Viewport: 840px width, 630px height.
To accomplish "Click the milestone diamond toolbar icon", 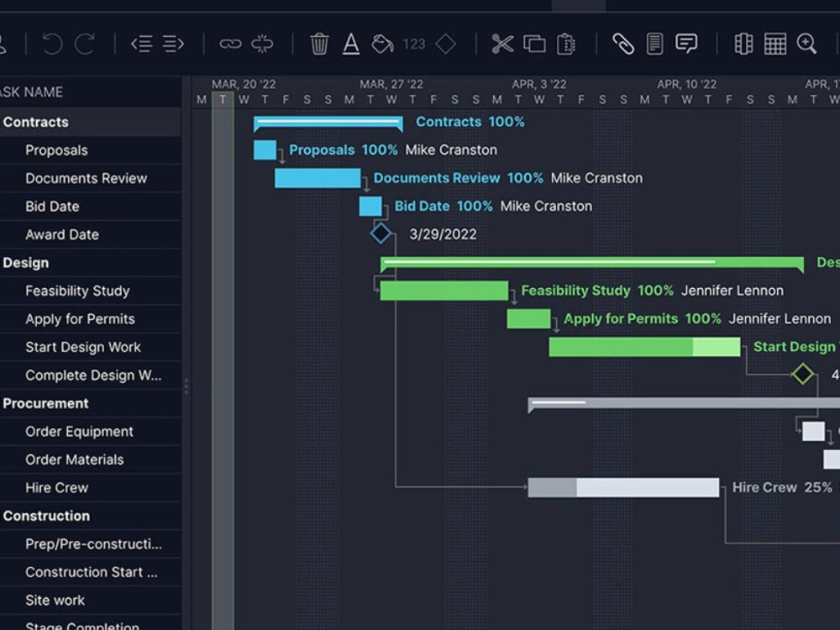I will coord(446,44).
